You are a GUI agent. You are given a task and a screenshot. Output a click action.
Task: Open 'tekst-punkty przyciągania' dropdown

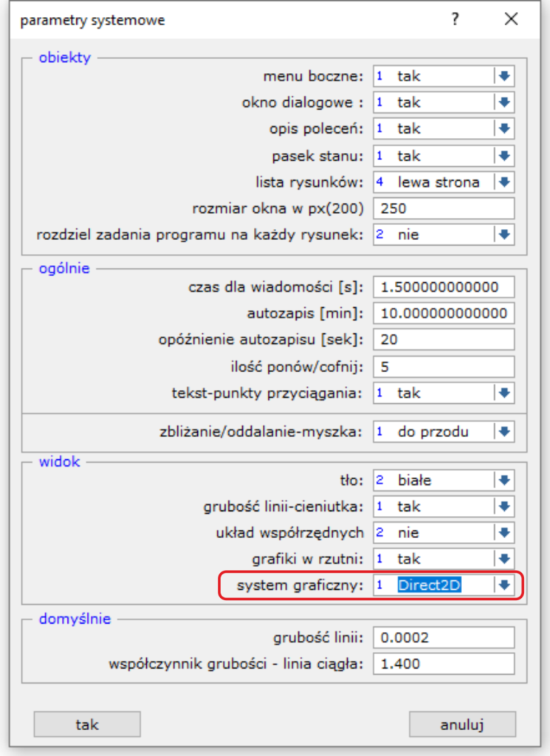[x=504, y=393]
